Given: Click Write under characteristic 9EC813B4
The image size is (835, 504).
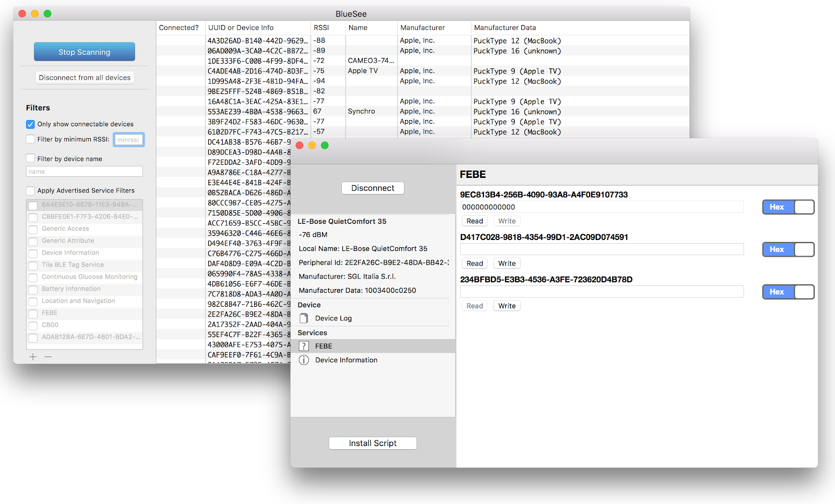Looking at the screenshot, I should (x=507, y=221).
